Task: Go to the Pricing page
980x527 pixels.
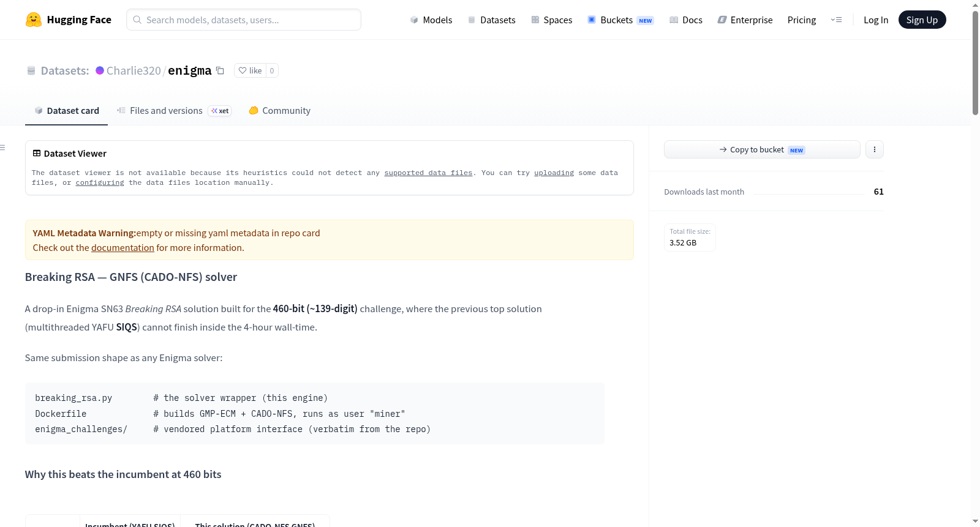Action: click(x=802, y=20)
